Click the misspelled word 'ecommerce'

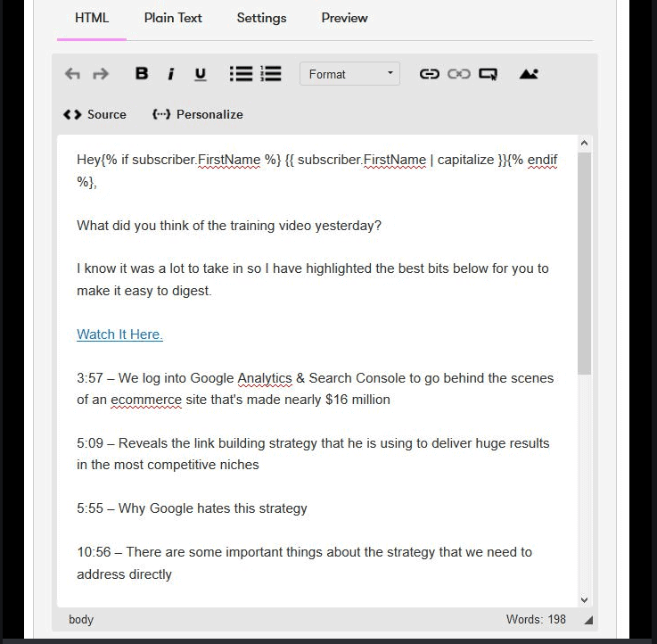pyautogui.click(x=146, y=400)
